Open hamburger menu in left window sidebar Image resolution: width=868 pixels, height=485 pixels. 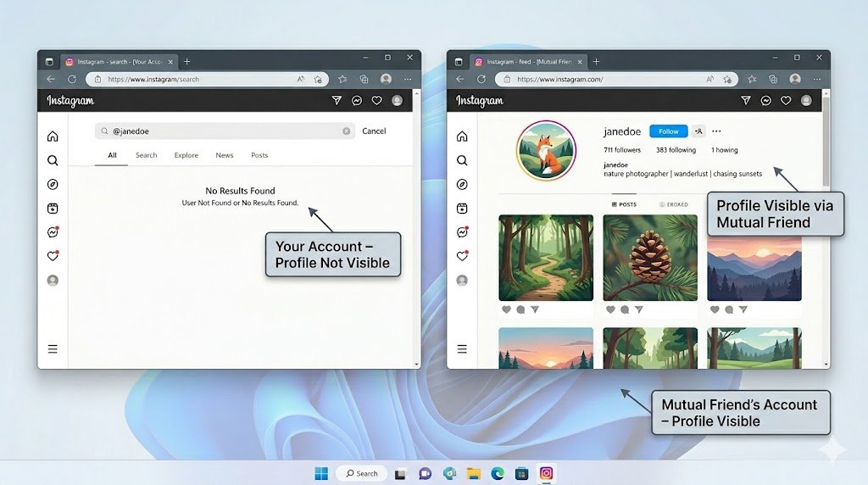tap(53, 348)
